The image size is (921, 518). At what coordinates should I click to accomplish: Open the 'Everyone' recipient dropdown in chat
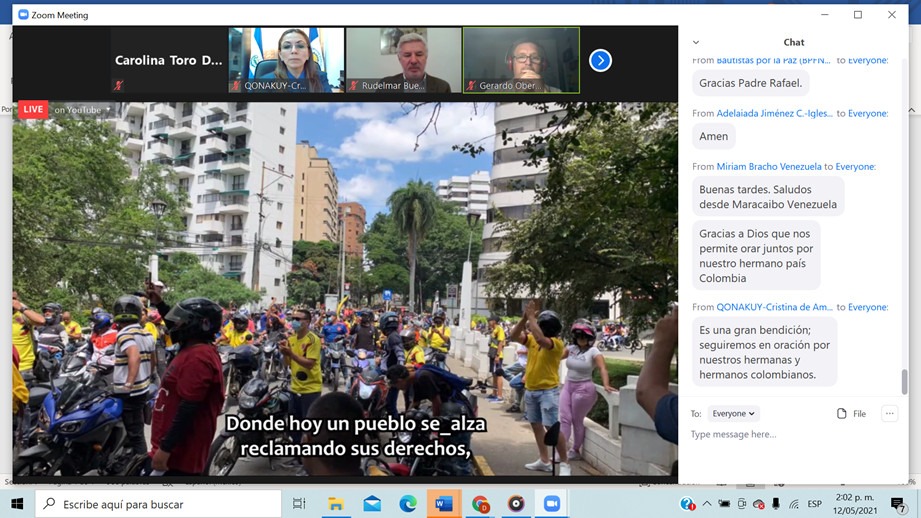733,413
